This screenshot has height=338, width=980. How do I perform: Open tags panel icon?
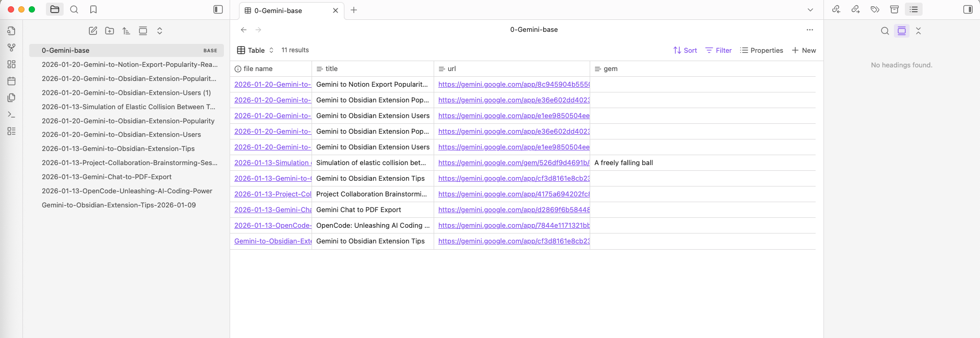(875, 9)
